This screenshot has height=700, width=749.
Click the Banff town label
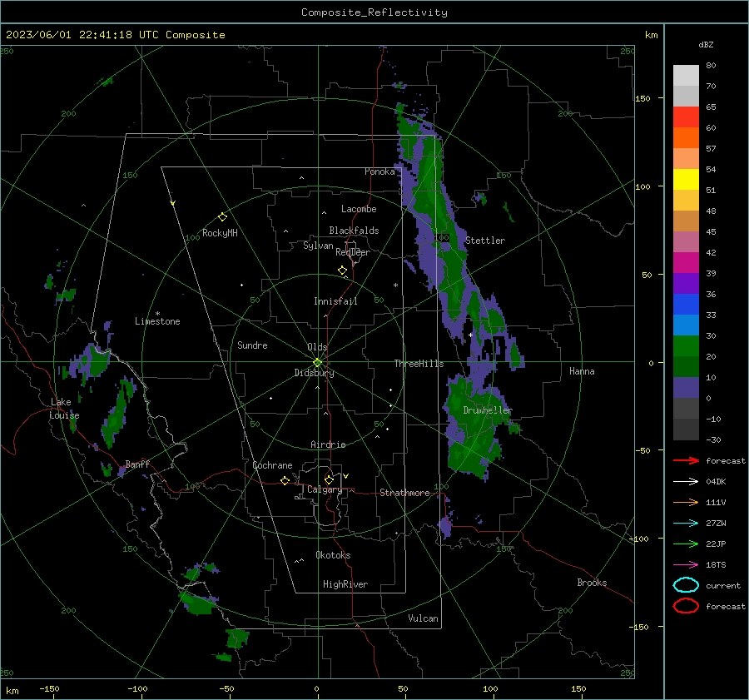(x=137, y=464)
